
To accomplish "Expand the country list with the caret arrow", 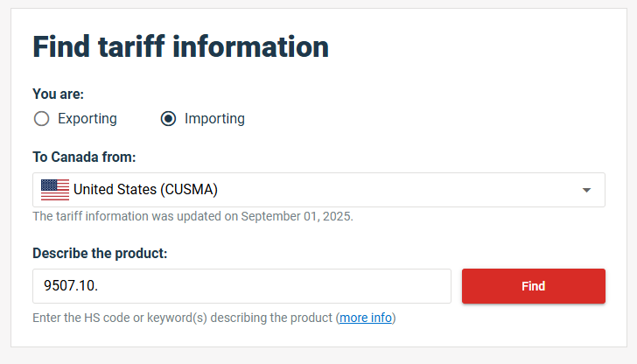I will pyautogui.click(x=586, y=190).
